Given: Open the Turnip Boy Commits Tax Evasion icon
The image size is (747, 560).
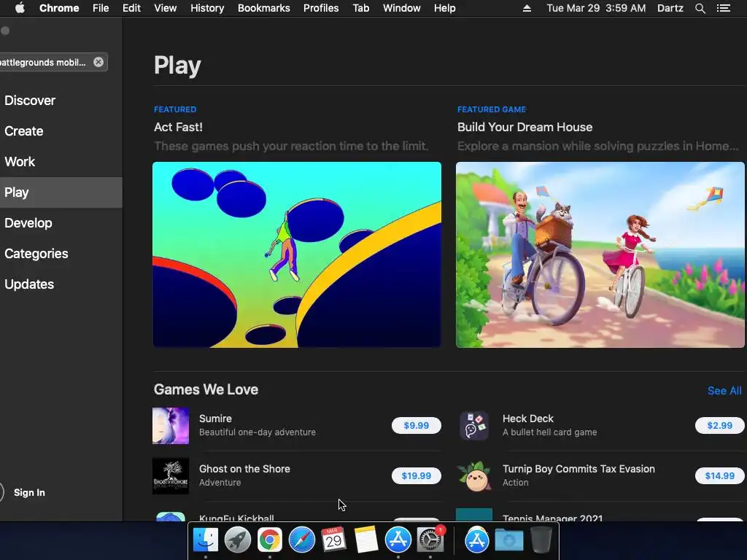Looking at the screenshot, I should point(474,475).
